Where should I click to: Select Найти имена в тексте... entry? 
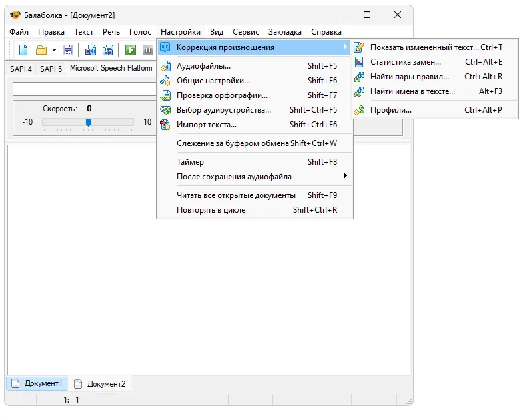434,91
